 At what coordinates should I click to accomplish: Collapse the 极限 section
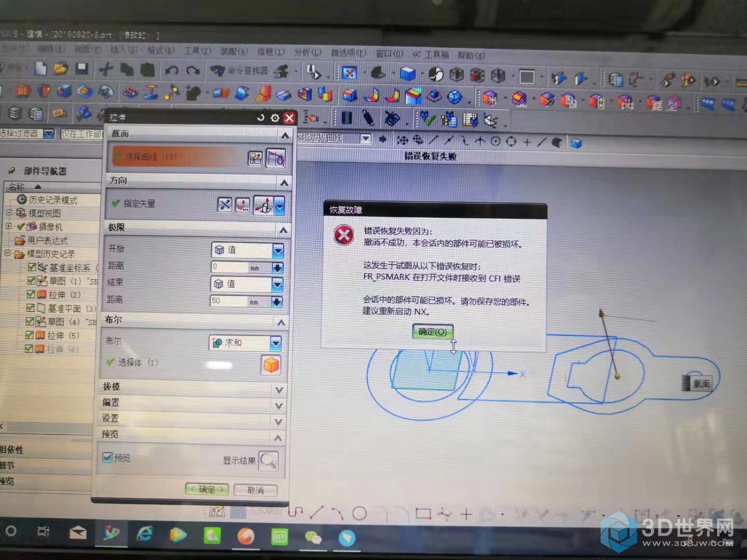coord(283,230)
